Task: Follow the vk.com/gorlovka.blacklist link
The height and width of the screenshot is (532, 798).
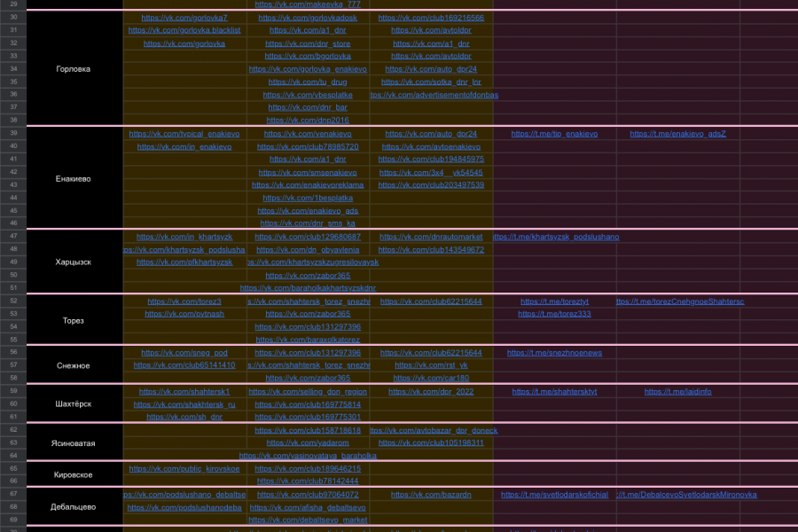Action: point(184,30)
